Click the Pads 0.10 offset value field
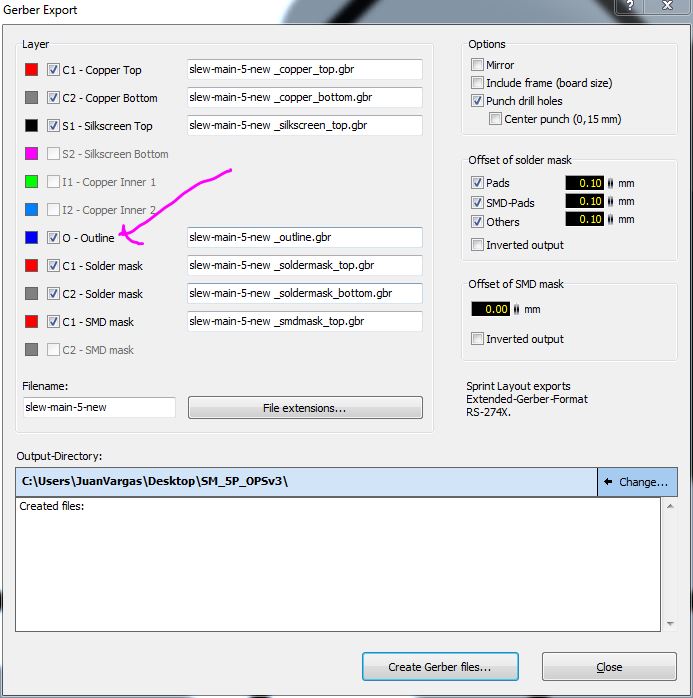Screen dimensions: 693x698 [584, 183]
